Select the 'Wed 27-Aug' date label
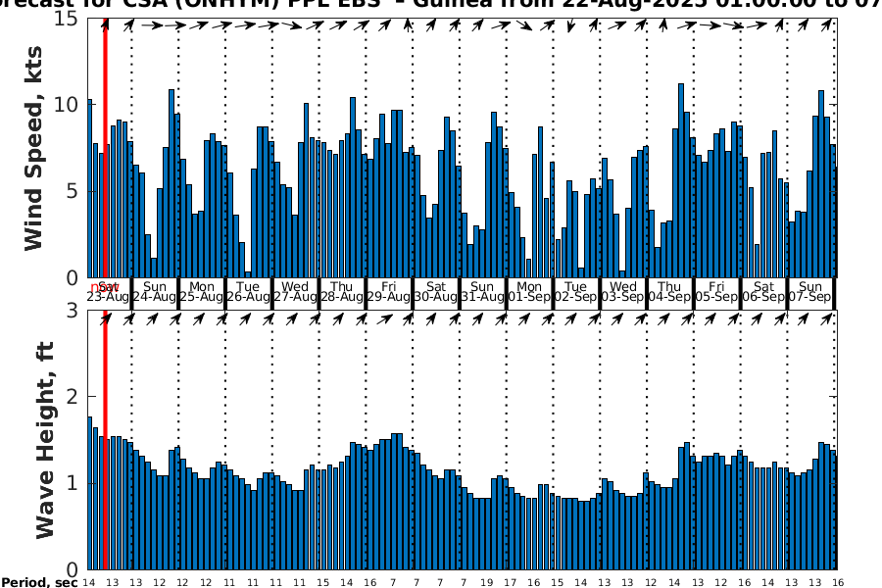882x588 pixels. tap(295, 291)
